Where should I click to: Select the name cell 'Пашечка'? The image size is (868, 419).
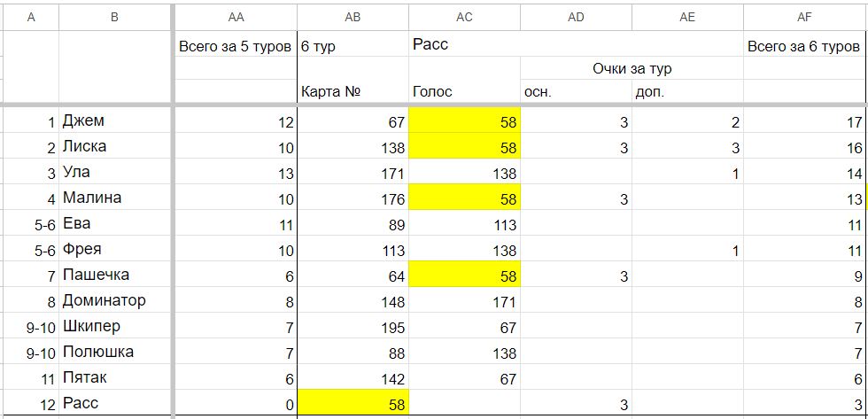[114, 275]
